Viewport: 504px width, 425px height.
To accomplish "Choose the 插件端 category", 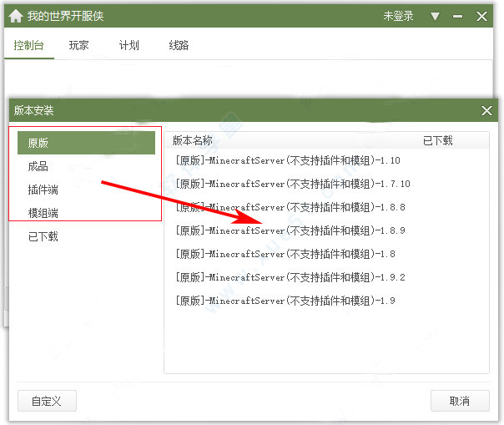I will (x=86, y=190).
